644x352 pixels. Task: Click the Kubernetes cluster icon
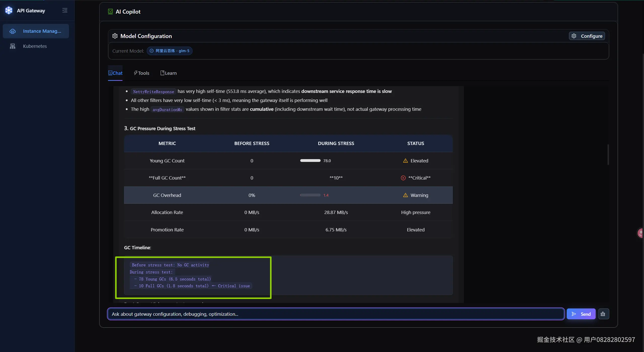pos(13,46)
